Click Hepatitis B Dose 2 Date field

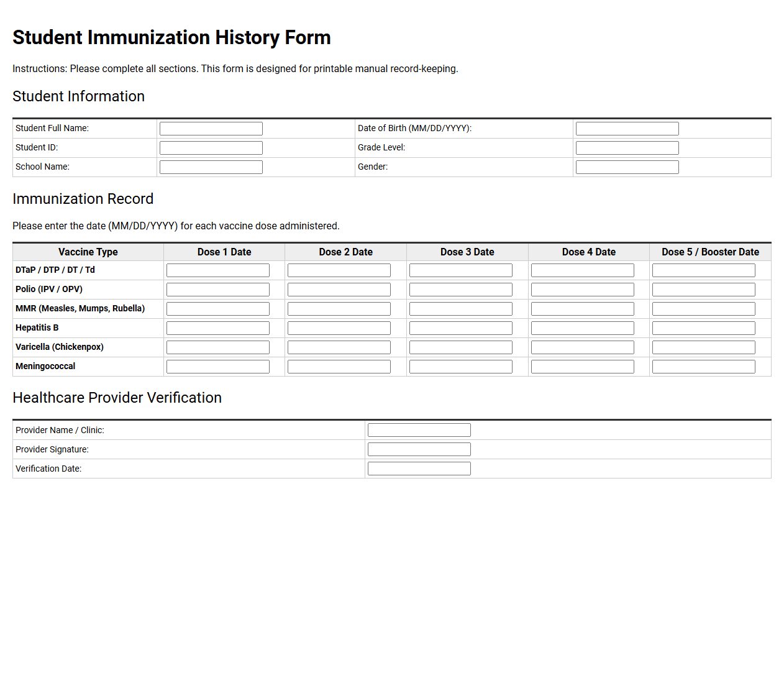click(x=339, y=328)
